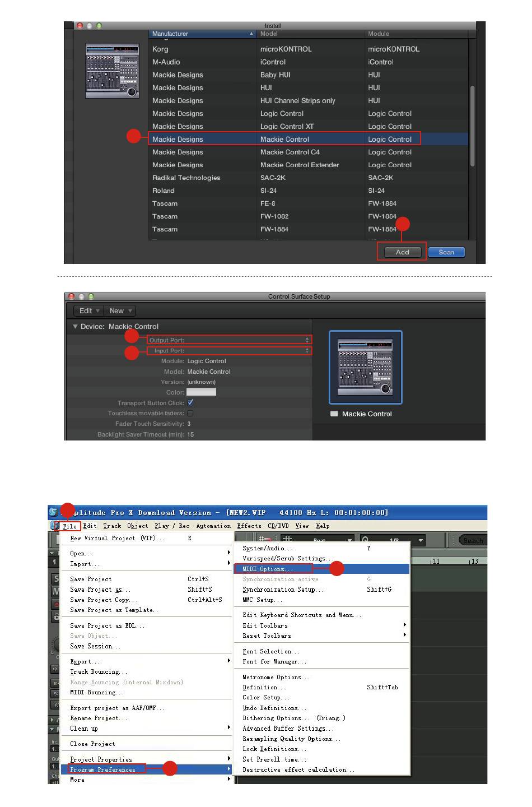Open the Edit dropdown in Control Surface Setup

(89, 310)
